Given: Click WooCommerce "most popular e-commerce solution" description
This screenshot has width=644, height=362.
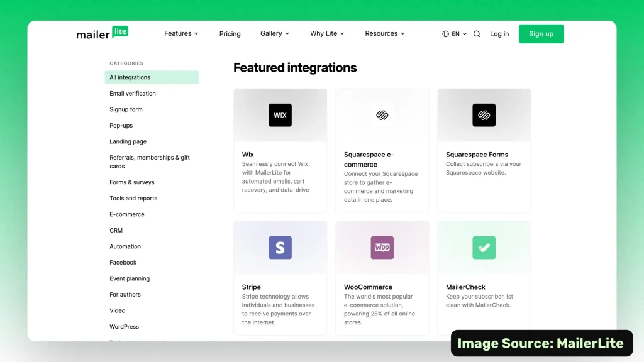Looking at the screenshot, I should tap(379, 309).
